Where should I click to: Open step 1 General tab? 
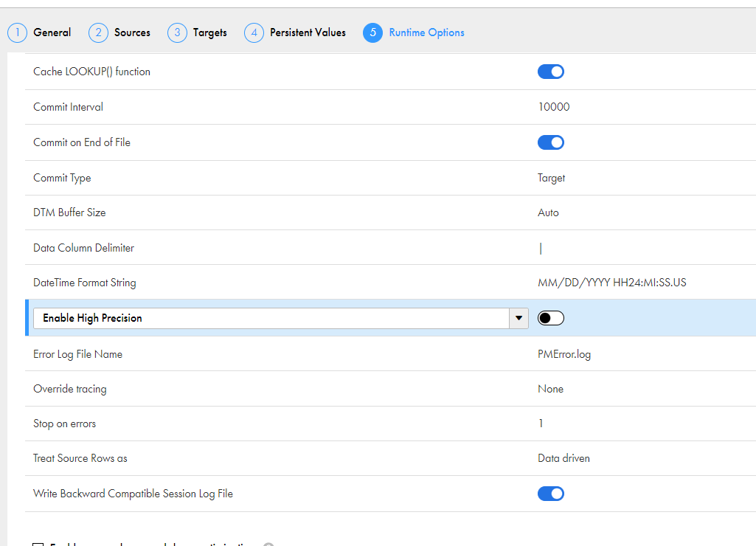[40, 32]
